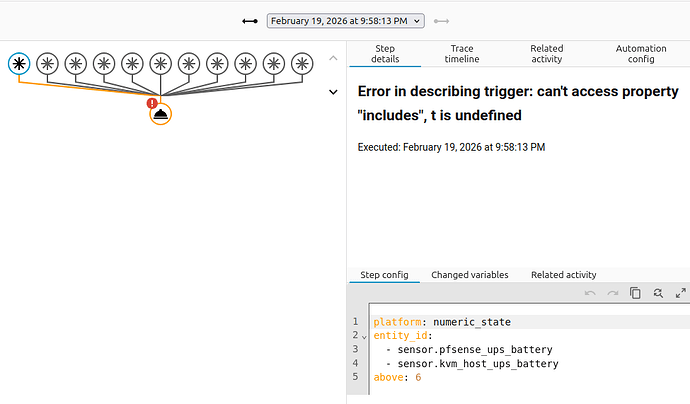Select the eighth trigger node in the graph
The width and height of the screenshot is (690, 404).
pos(217,64)
